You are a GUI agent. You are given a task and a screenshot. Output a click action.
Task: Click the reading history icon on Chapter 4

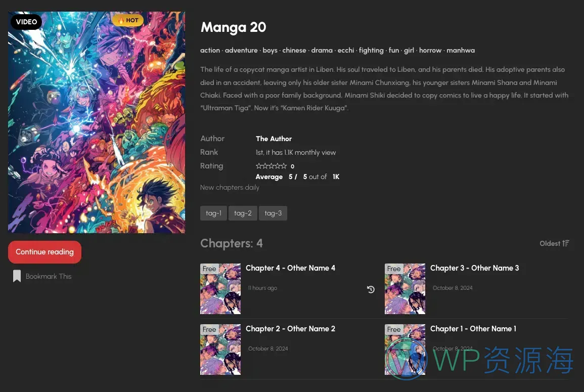coord(371,289)
